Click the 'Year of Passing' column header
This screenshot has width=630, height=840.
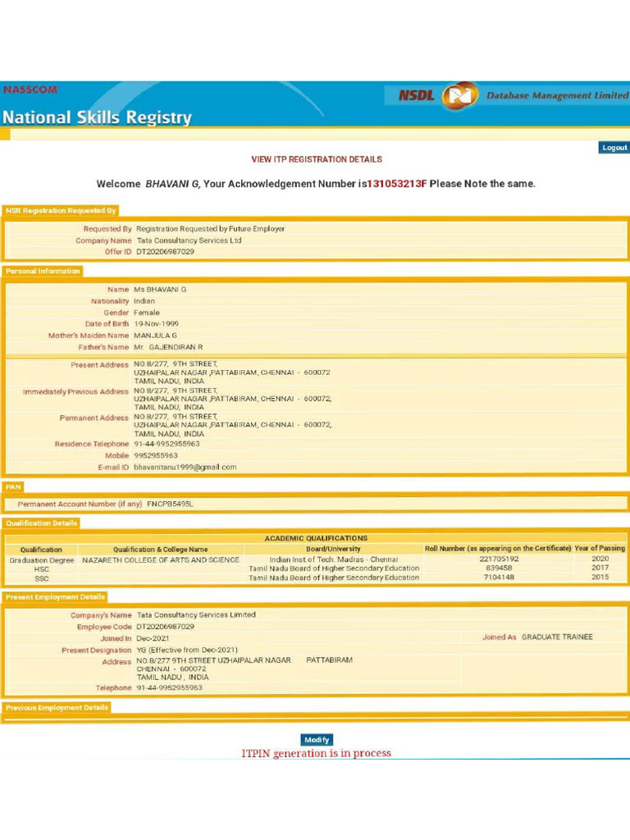coord(600,548)
